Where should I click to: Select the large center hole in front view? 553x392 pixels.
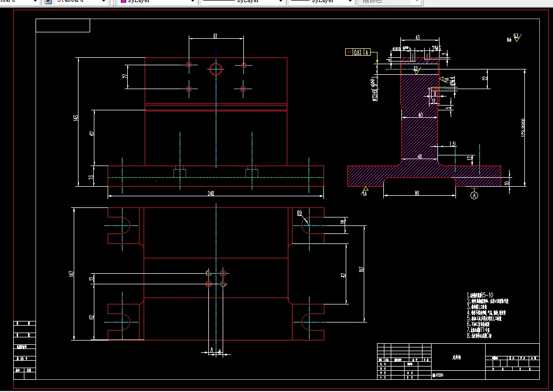tap(216, 69)
